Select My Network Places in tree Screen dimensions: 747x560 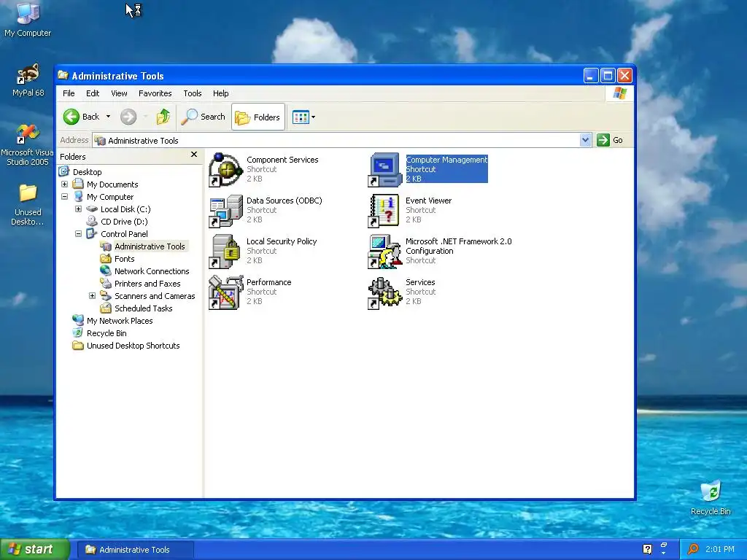pyautogui.click(x=120, y=321)
